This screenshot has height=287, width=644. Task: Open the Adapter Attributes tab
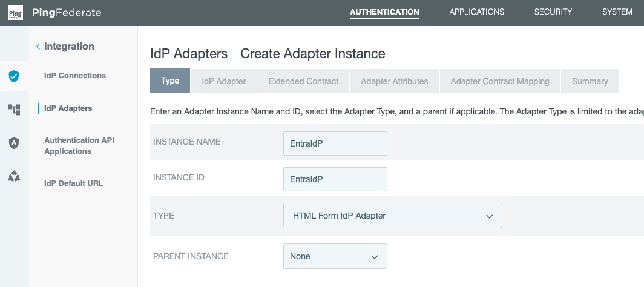[394, 81]
